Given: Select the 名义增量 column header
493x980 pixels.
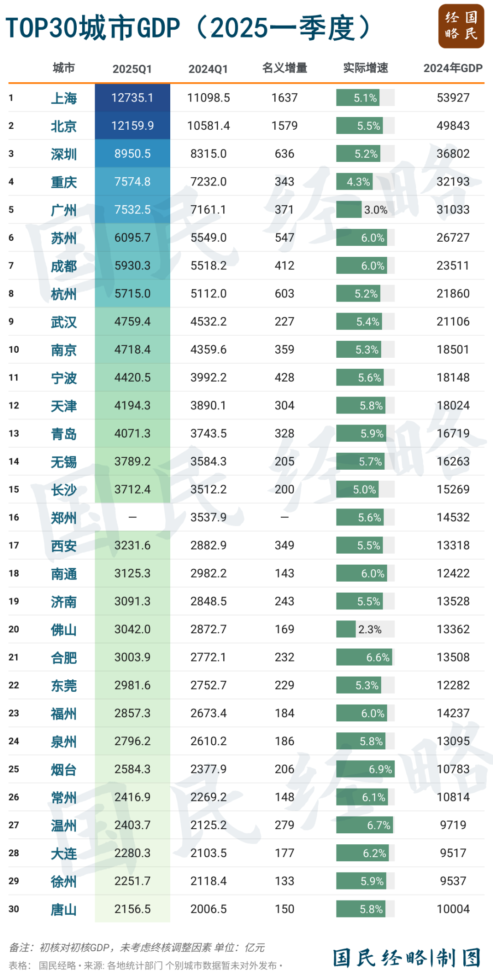Looking at the screenshot, I should click(x=284, y=68).
